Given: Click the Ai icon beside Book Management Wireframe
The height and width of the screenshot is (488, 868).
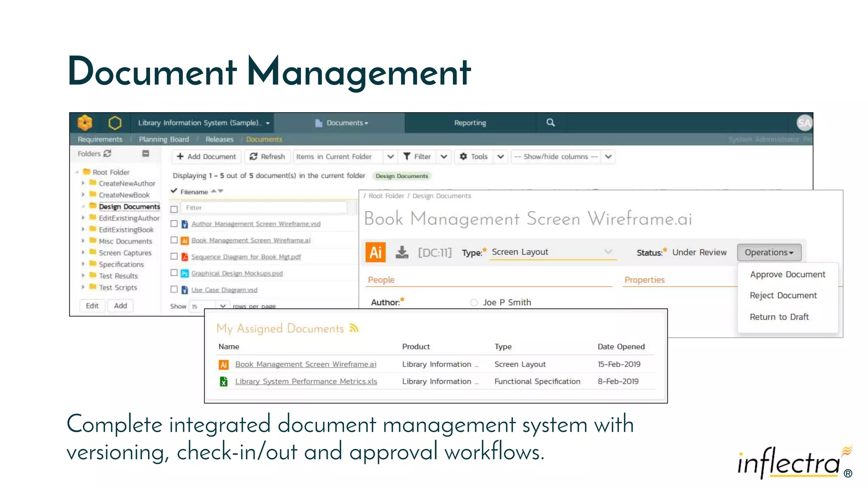Looking at the screenshot, I should click(x=185, y=241).
